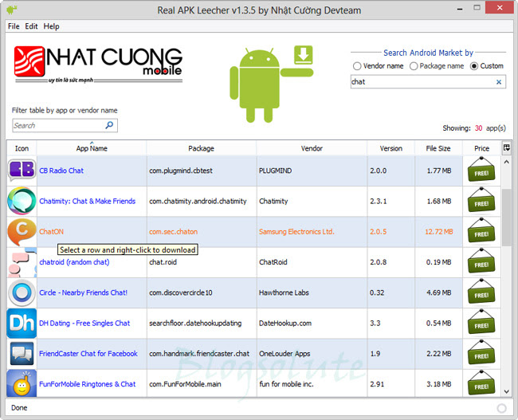Select DH Dating - Free Singles Chat name
The width and height of the screenshot is (518, 420).
pos(84,324)
